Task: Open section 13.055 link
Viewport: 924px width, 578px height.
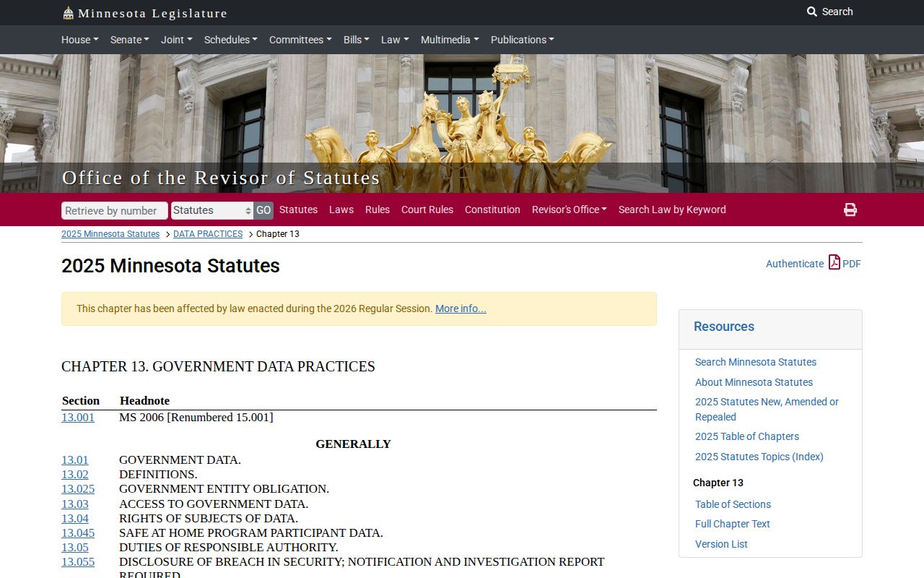Action: click(78, 561)
